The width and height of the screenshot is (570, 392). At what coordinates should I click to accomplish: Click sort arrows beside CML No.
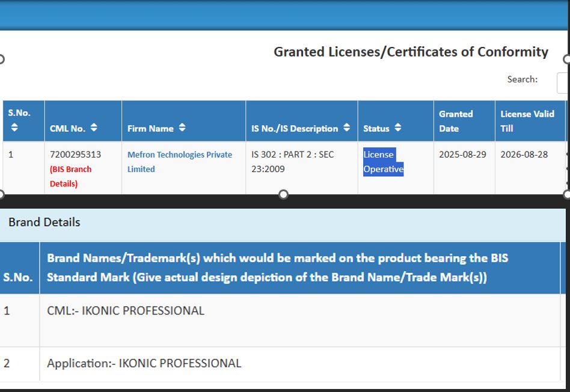click(94, 128)
